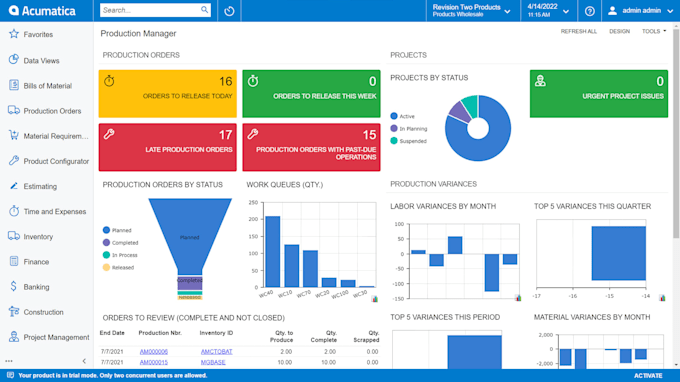Expand the Revision Two Products company dropdown
The height and width of the screenshot is (382, 680).
pos(471,11)
